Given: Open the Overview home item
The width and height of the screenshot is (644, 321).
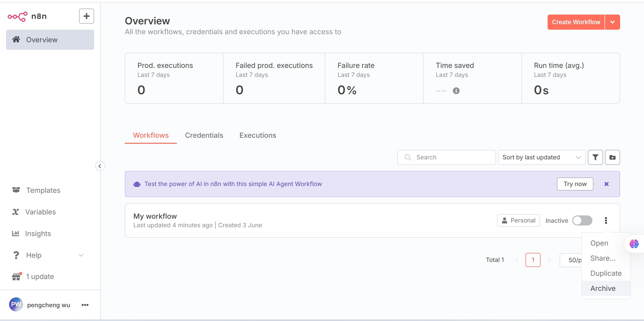Looking at the screenshot, I should (x=50, y=40).
